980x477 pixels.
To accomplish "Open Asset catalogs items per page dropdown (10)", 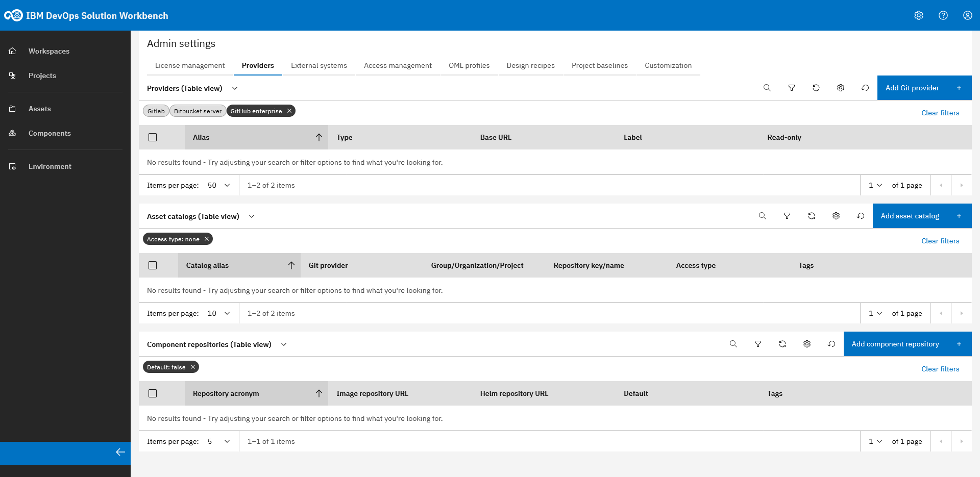I will tap(219, 313).
